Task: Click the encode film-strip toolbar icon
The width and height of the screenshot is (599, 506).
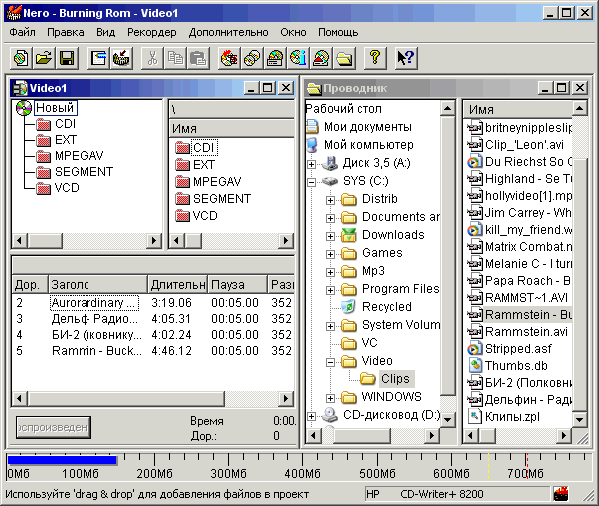Action: (x=121, y=58)
